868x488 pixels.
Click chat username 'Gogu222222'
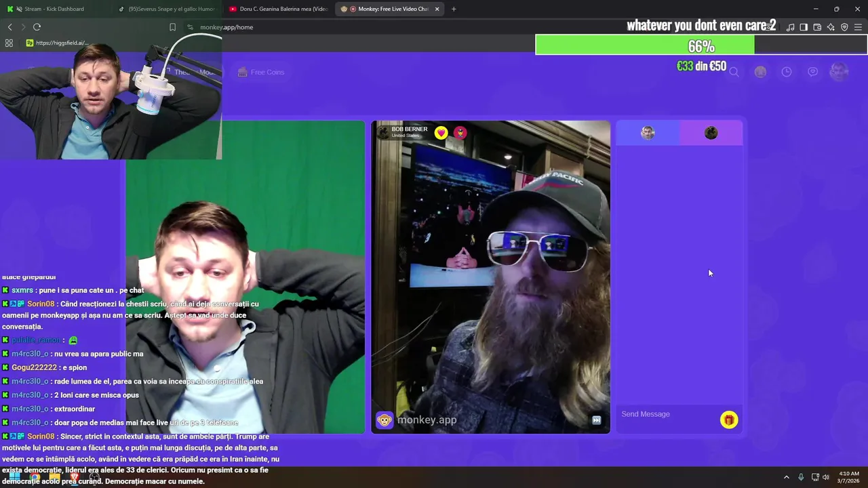pos(34,367)
